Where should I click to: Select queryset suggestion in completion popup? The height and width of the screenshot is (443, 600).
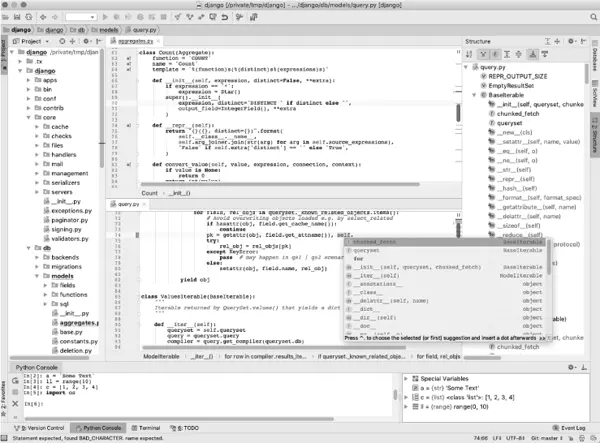tap(447, 250)
